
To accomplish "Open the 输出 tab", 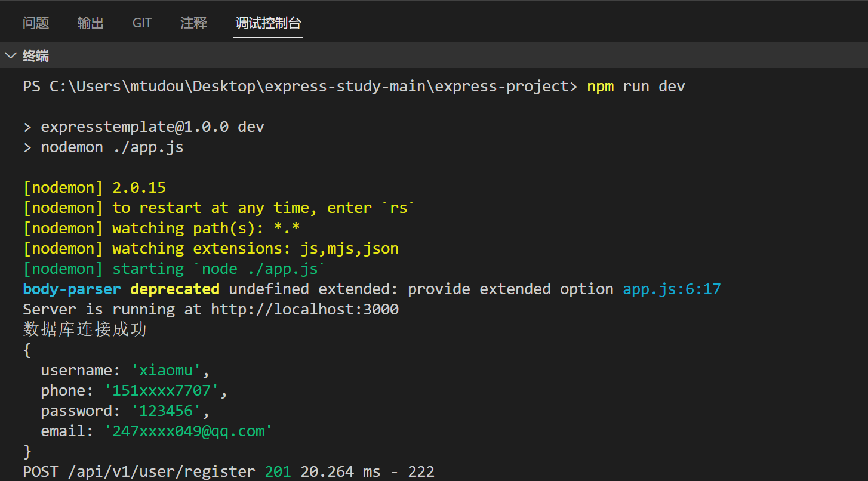I will pyautogui.click(x=91, y=23).
